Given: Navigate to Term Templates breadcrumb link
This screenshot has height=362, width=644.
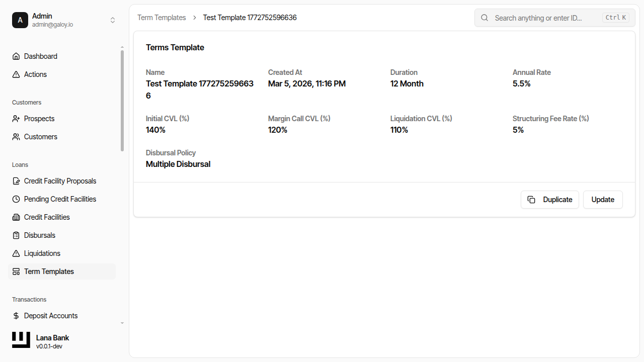Looking at the screenshot, I should (162, 18).
